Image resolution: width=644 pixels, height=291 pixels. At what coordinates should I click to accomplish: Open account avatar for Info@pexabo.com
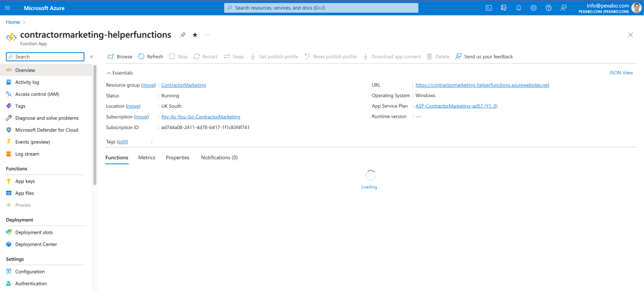[636, 8]
